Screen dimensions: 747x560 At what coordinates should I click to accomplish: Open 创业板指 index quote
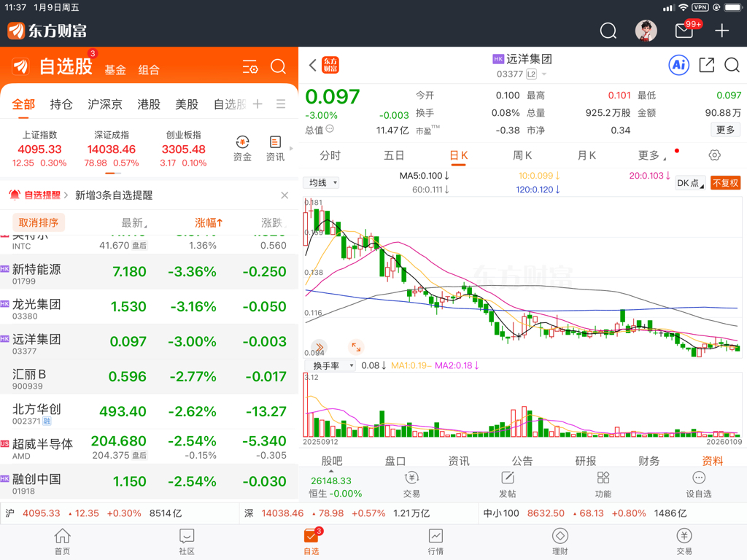tap(183, 149)
